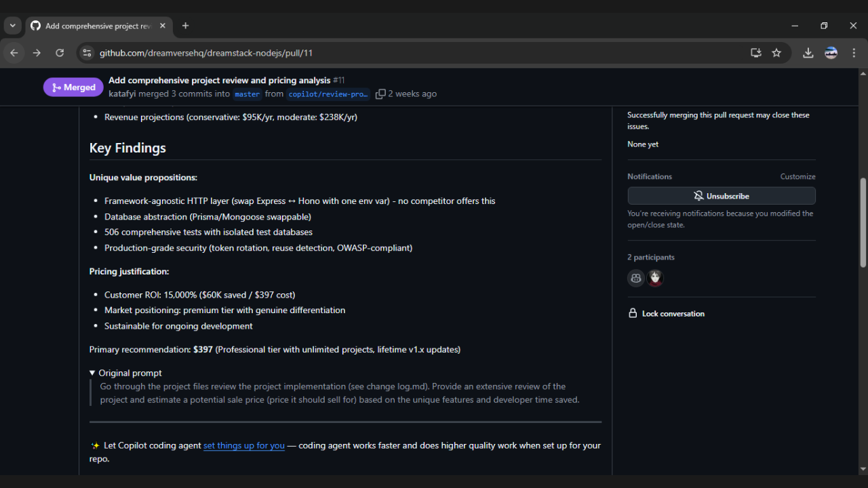This screenshot has width=868, height=488.
Task: Unsubscribe from pull request notifications
Action: click(x=721, y=196)
